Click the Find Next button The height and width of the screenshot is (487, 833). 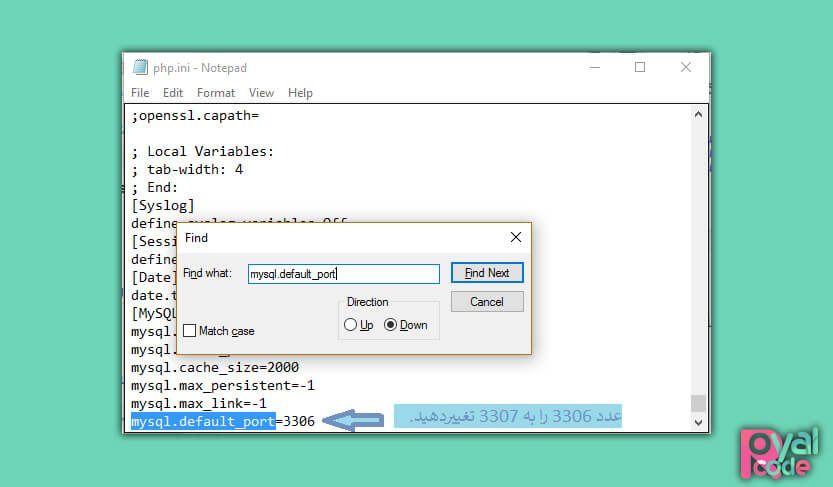pyautogui.click(x=487, y=273)
